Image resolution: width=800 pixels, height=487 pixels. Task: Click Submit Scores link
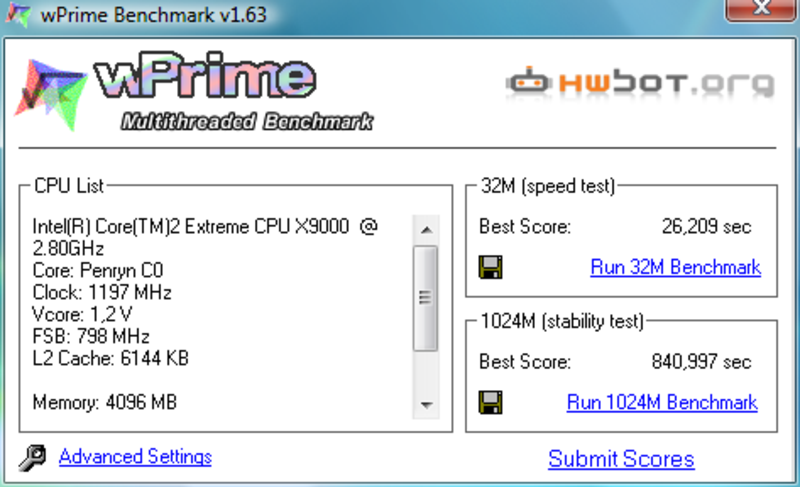coord(621,459)
